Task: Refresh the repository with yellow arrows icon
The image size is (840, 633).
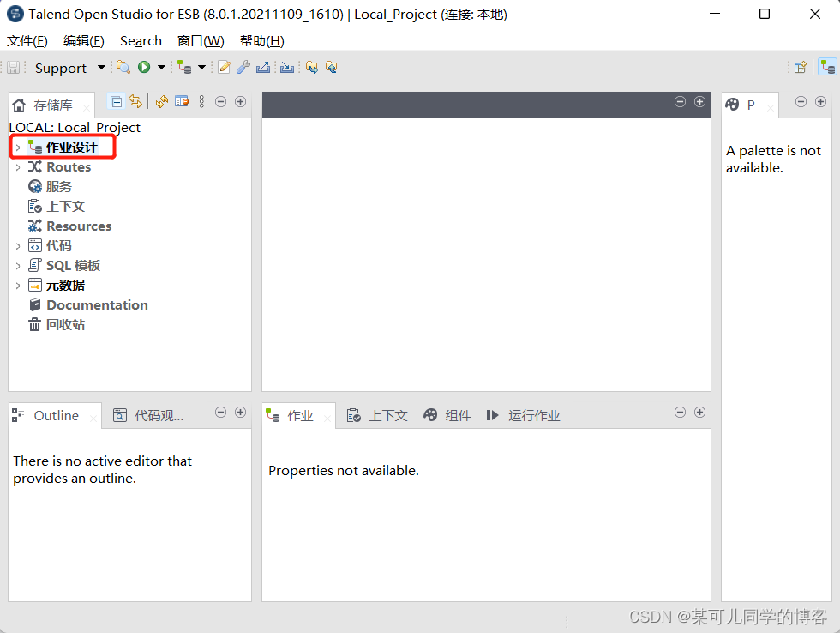Action: tap(162, 101)
